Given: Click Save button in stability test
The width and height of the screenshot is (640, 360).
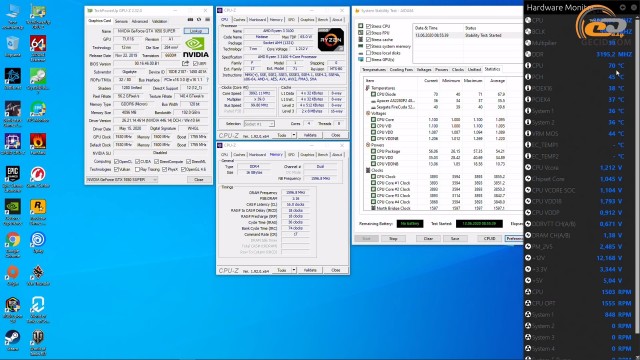Looking at the screenshot, I should click(x=455, y=238).
